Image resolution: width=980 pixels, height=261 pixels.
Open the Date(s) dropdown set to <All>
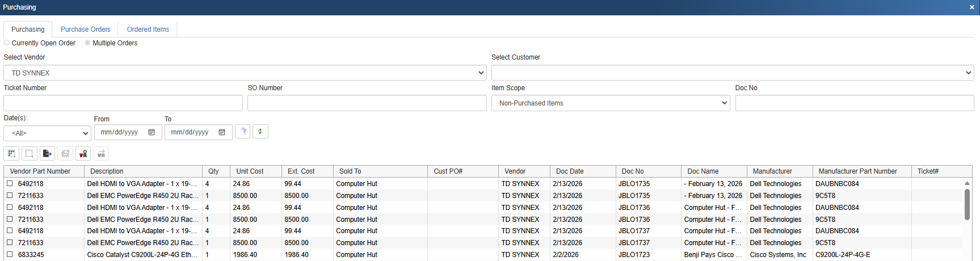tap(47, 133)
